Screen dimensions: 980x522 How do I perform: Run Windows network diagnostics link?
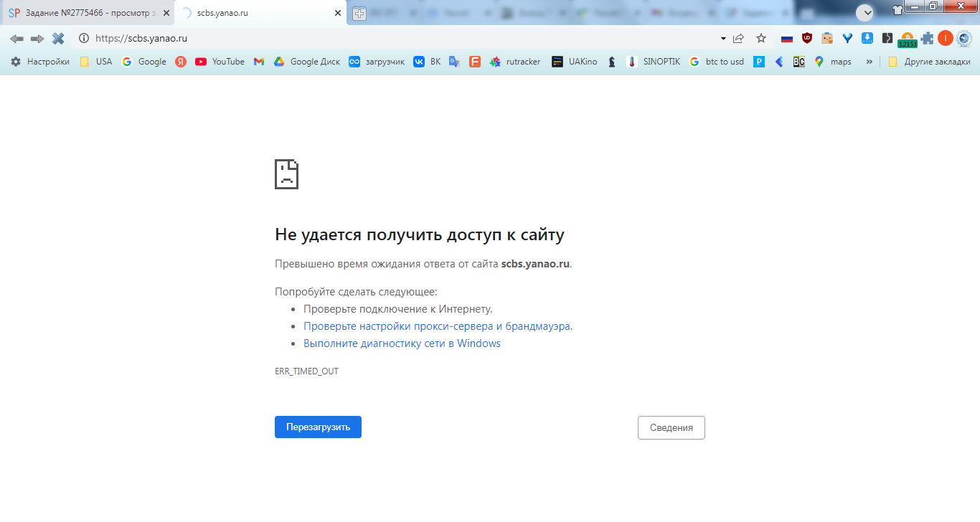tap(402, 343)
